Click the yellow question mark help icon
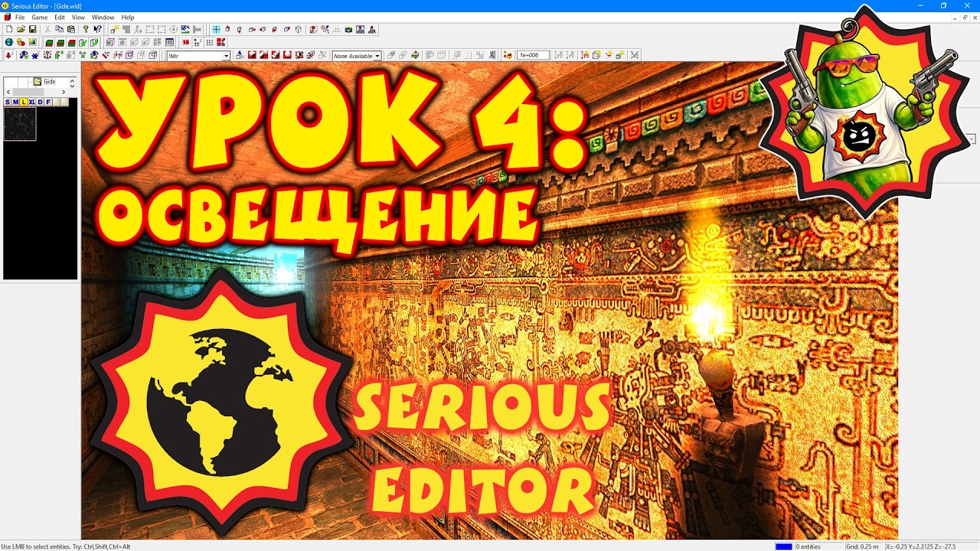 pos(86,29)
